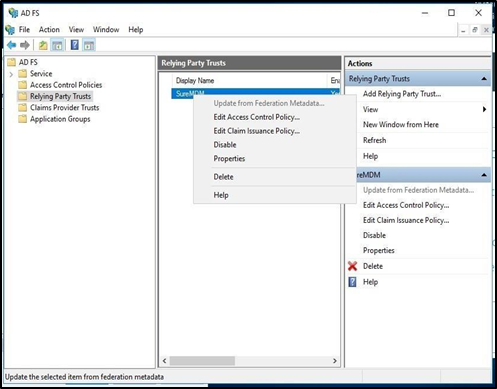Minimize the inner MDI child window

coord(463,30)
